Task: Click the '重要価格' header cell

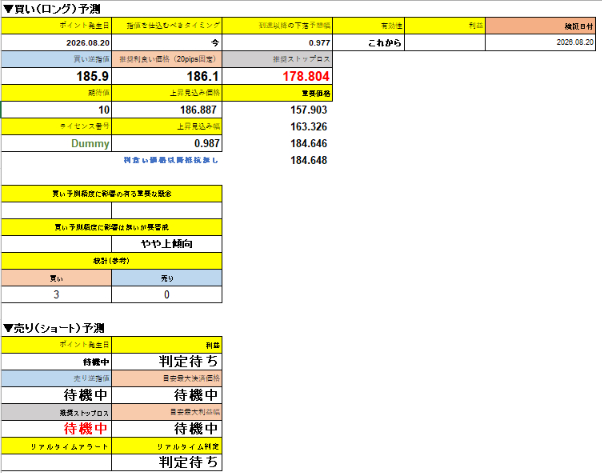Action: 277,93
